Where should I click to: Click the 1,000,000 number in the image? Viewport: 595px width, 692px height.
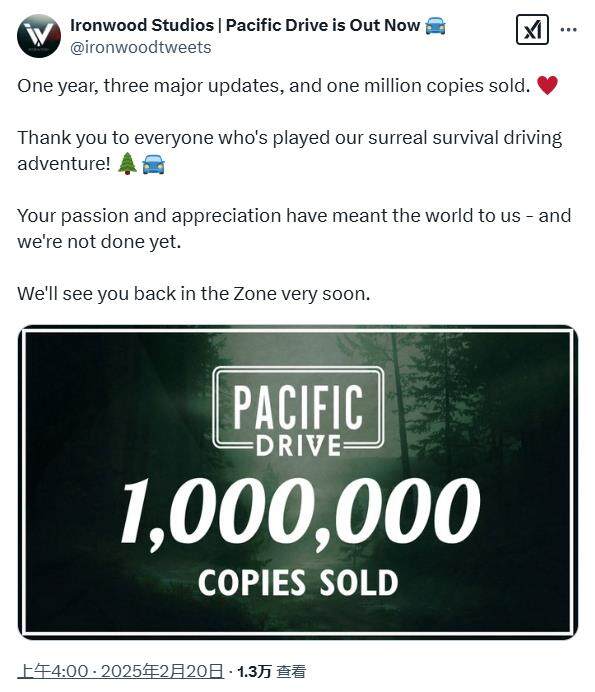pyautogui.click(x=300, y=512)
